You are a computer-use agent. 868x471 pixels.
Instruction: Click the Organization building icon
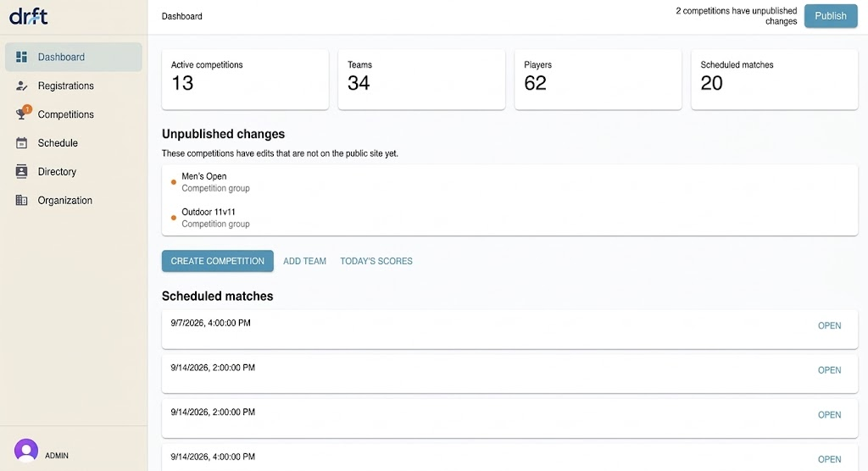pos(21,201)
